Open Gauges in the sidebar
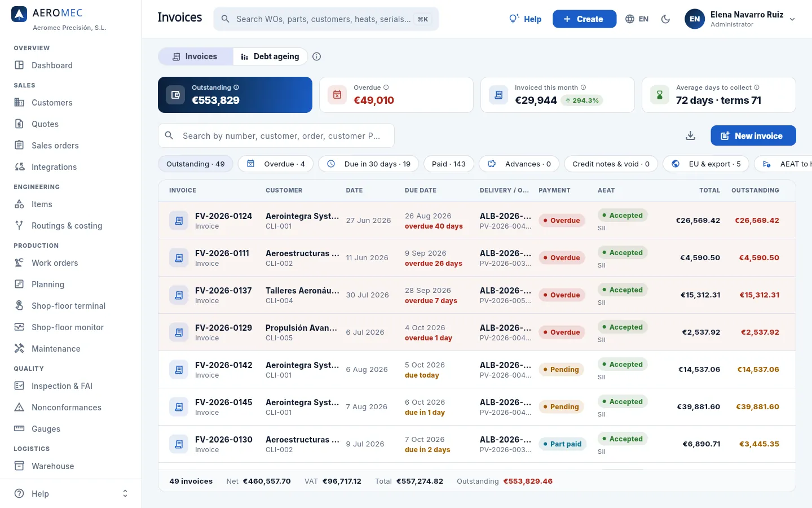The width and height of the screenshot is (812, 508). [x=70, y=429]
